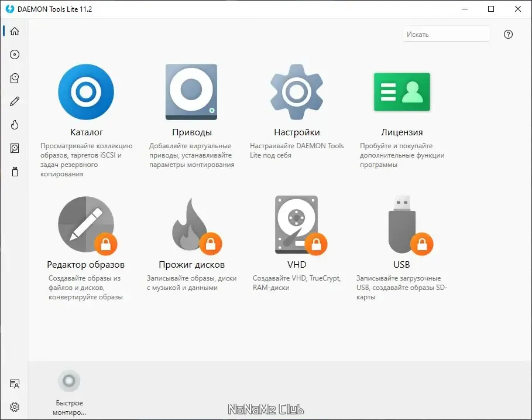Click the VHD title text

[297, 265]
